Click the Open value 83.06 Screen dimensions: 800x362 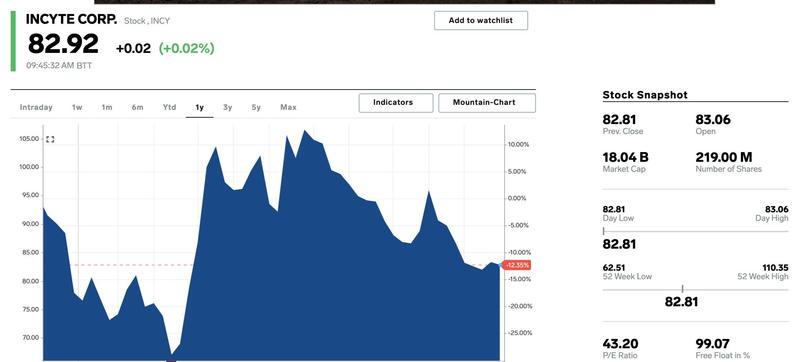click(x=713, y=120)
